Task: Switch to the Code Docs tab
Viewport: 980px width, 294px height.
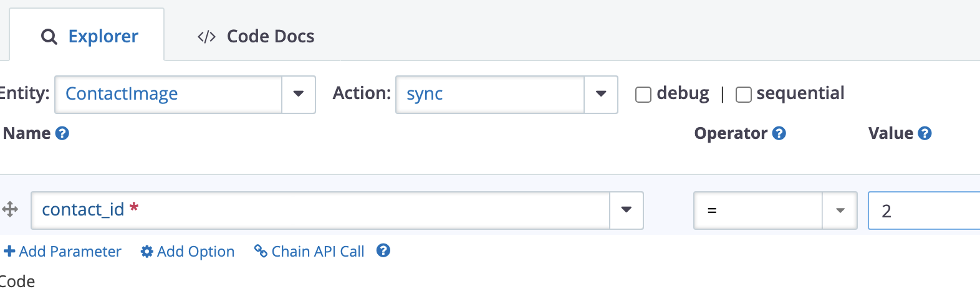Action: click(x=256, y=36)
